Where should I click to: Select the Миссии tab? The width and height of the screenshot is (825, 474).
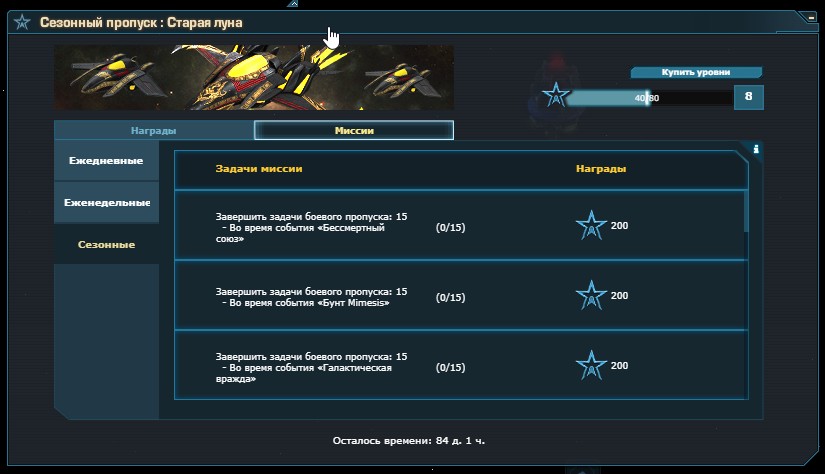354,130
